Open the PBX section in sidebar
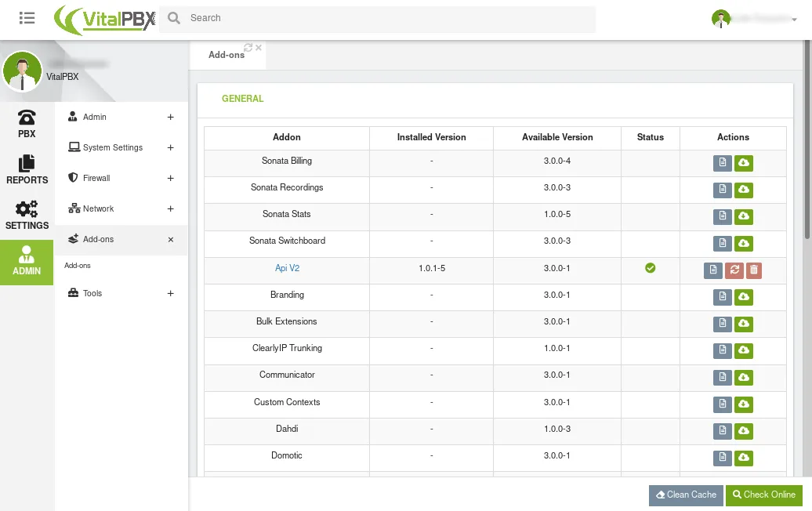Image resolution: width=812 pixels, height=511 pixels. pos(27,125)
